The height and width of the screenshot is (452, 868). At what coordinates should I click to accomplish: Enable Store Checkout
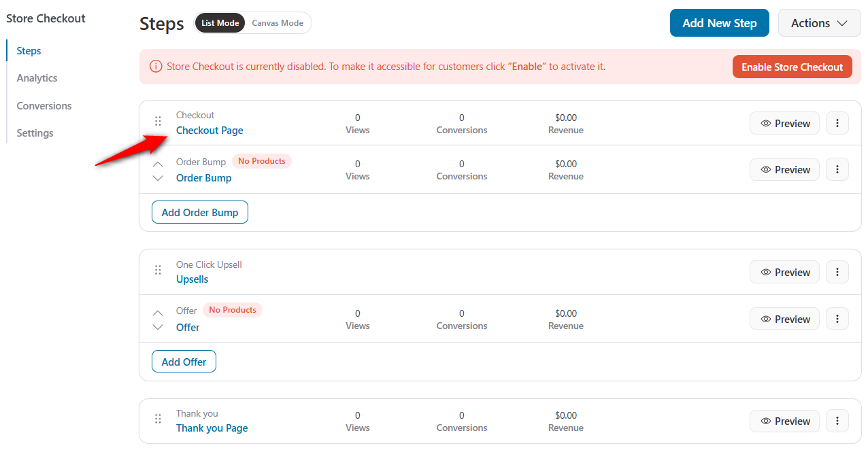pyautogui.click(x=792, y=66)
